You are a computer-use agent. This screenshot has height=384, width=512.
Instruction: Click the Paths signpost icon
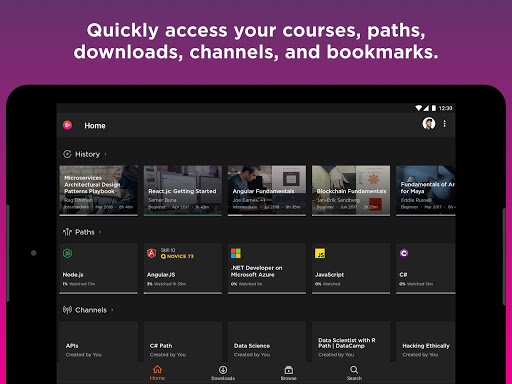tap(67, 232)
